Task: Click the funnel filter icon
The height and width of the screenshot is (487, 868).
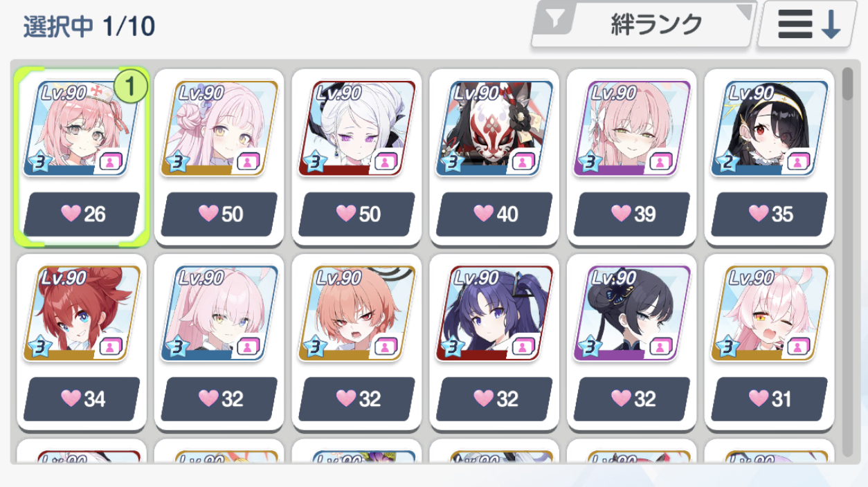Action: click(x=554, y=21)
